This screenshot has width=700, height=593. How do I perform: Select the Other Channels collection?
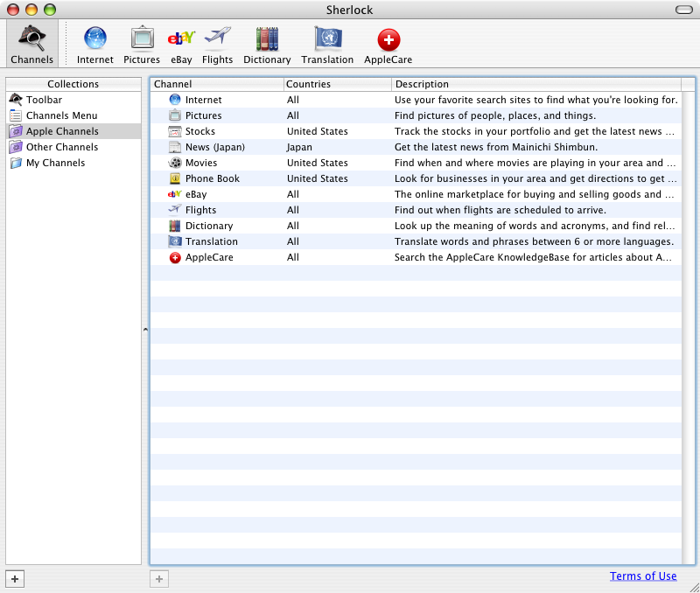[73, 147]
